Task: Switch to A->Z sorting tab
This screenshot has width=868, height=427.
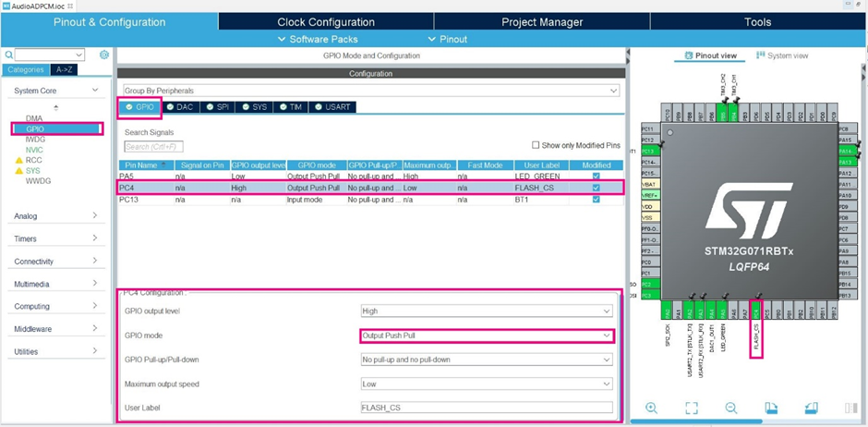Action: click(65, 70)
